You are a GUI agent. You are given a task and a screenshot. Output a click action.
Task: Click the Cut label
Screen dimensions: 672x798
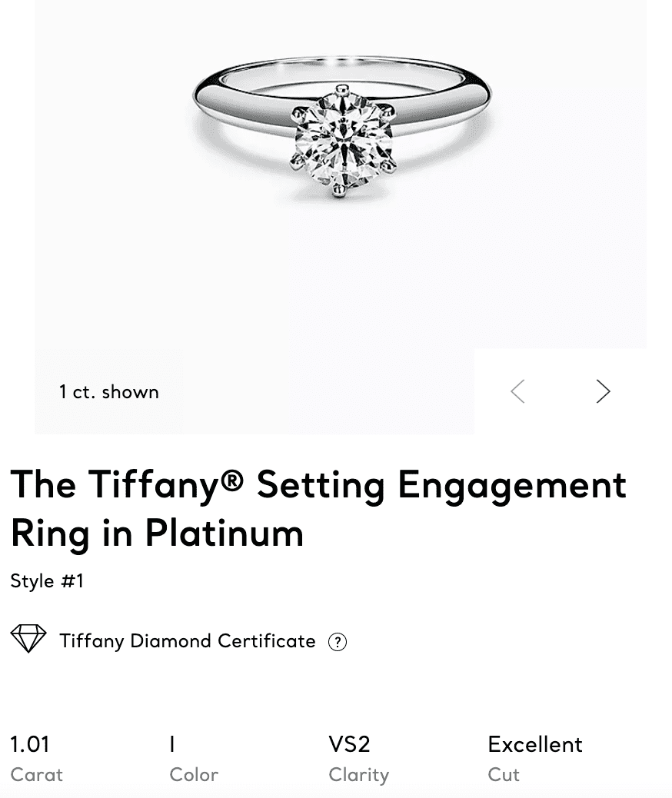click(504, 775)
